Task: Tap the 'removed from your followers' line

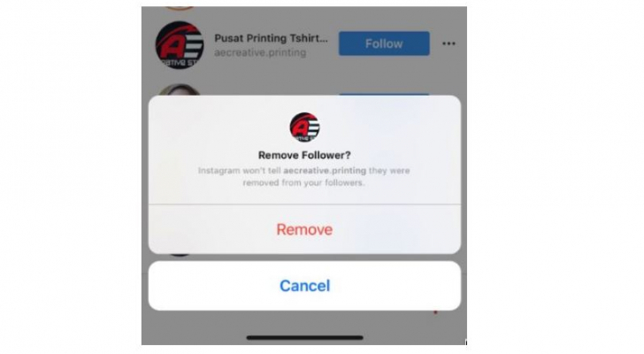Action: click(x=304, y=182)
